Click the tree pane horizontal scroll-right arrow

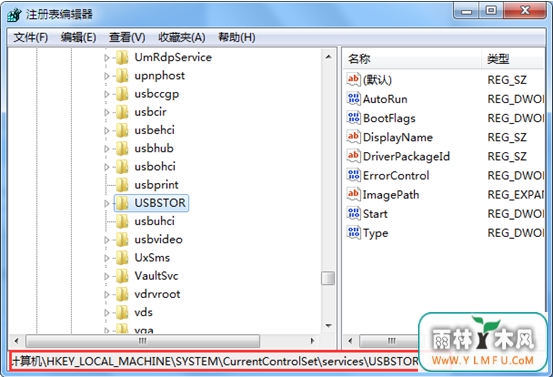[312, 341]
